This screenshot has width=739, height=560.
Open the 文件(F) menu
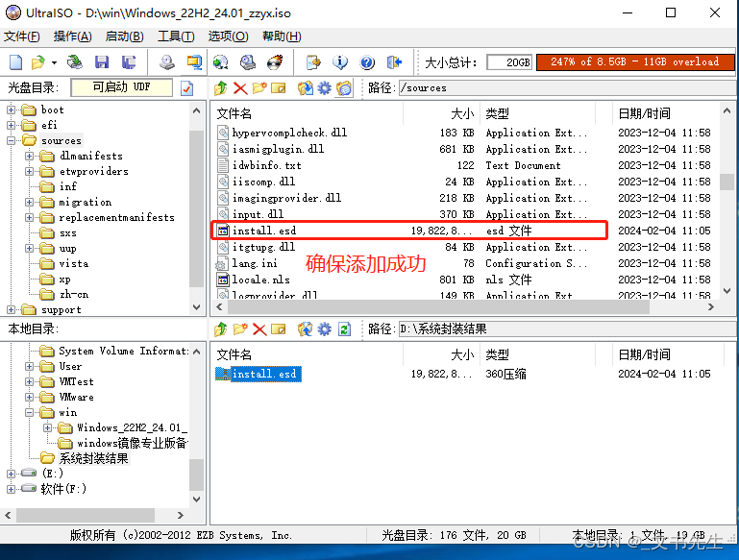click(22, 37)
